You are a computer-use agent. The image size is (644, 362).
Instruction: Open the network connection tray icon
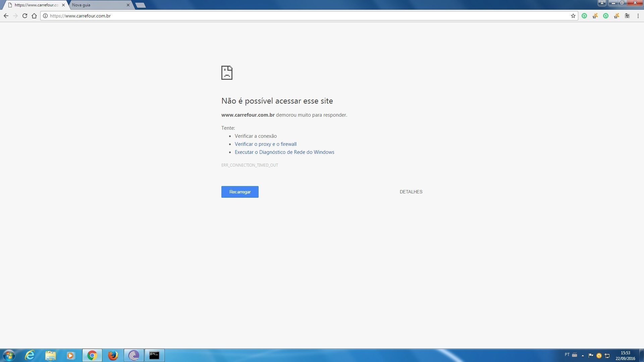(x=607, y=356)
